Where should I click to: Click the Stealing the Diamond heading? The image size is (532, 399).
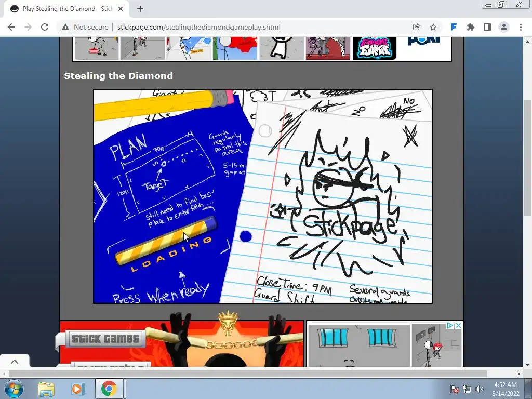pos(118,76)
